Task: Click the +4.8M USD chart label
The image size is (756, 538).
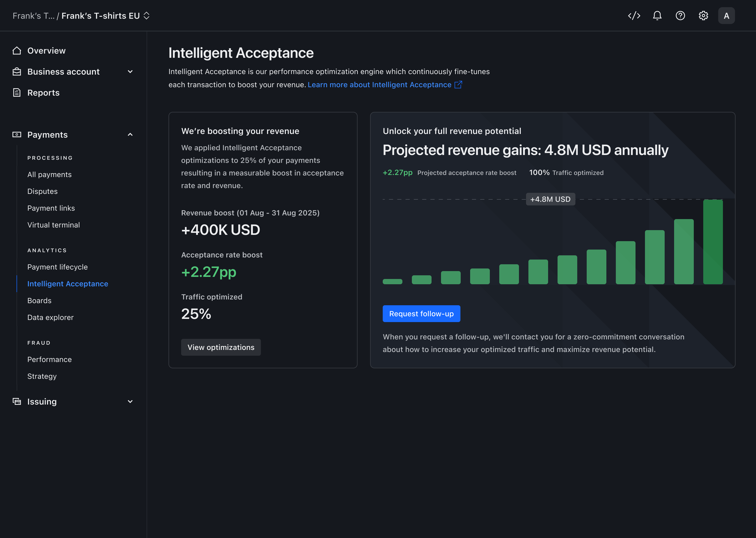Action: [x=550, y=199]
